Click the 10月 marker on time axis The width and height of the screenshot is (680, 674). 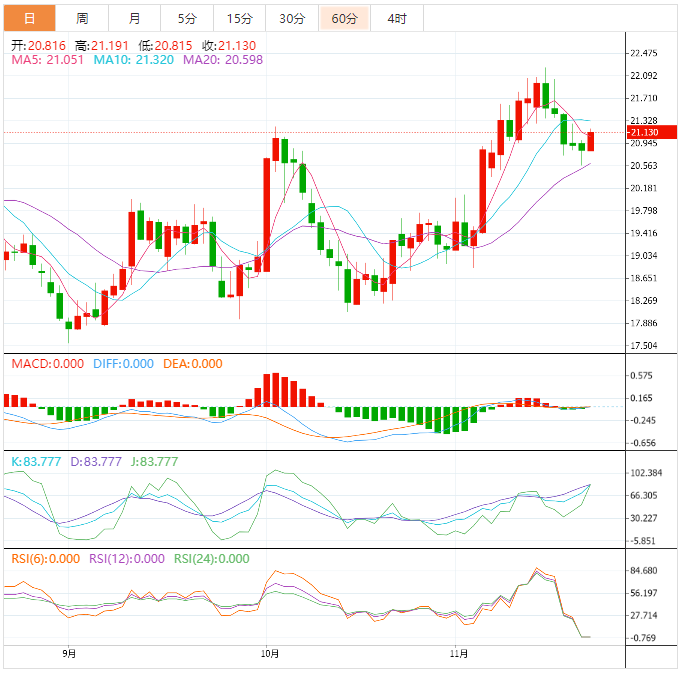pos(266,654)
